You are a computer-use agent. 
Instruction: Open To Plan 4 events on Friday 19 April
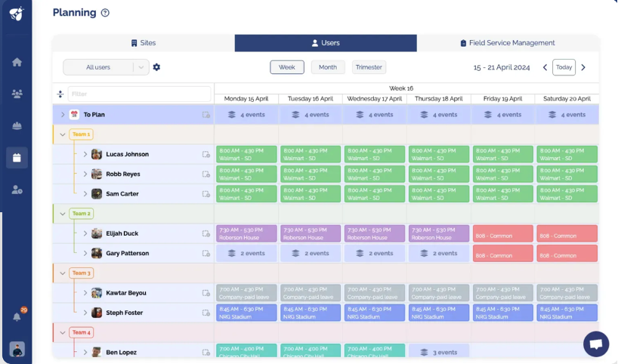503,115
